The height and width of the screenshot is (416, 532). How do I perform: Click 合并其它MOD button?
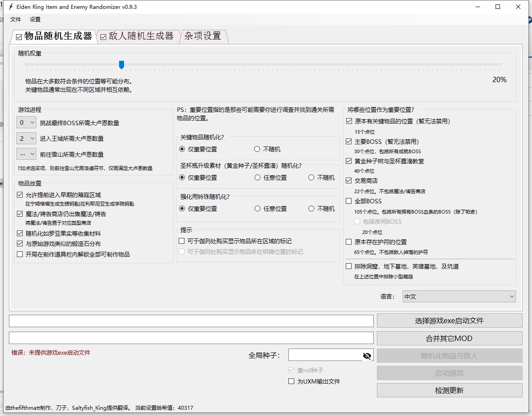[x=449, y=338]
